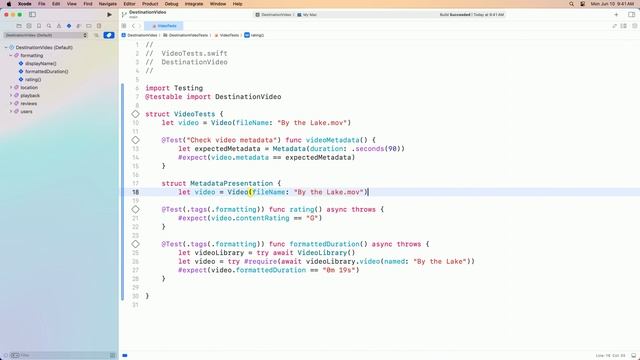Open the Find navigator magnifier icon
640x360 pixels.
[49, 26]
